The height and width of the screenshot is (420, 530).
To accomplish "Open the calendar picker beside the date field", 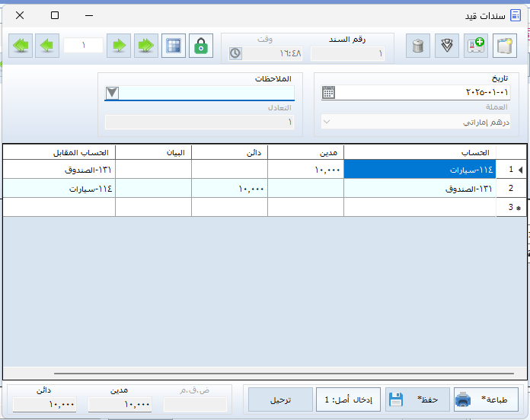I will point(328,93).
